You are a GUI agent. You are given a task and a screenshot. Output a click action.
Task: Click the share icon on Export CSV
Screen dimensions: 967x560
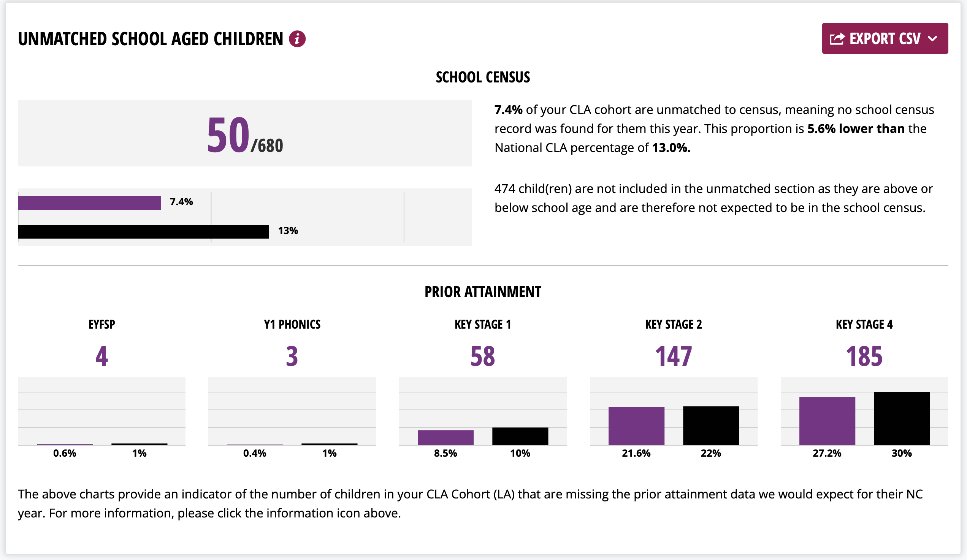(x=837, y=39)
